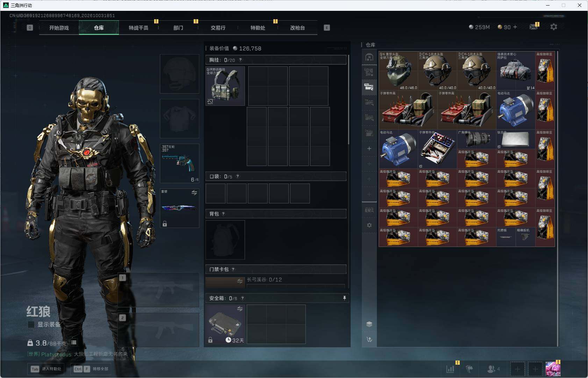This screenshot has height=378, width=588.
Task: Open the carry weight detail list icon
Action: tap(74, 342)
